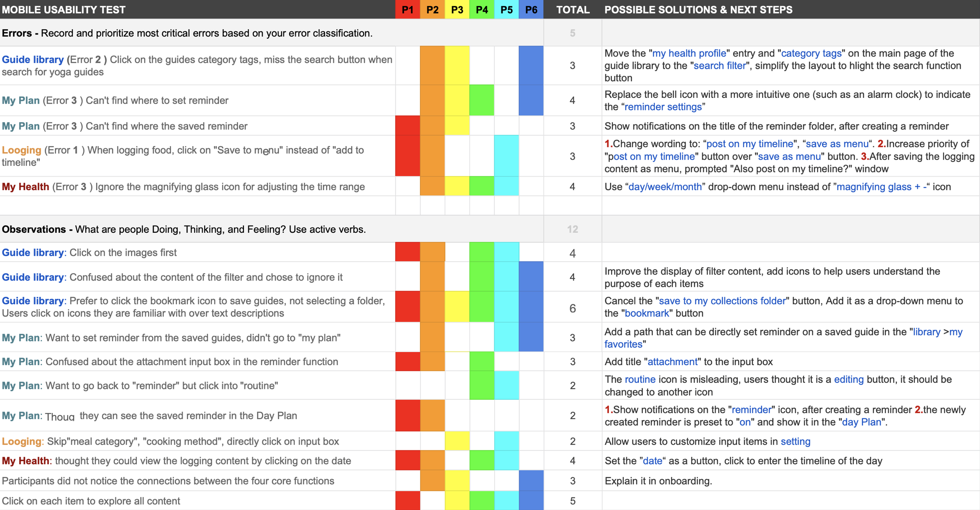The height and width of the screenshot is (510, 980).
Task: Click the "search filter" blue link
Action: pos(719,66)
